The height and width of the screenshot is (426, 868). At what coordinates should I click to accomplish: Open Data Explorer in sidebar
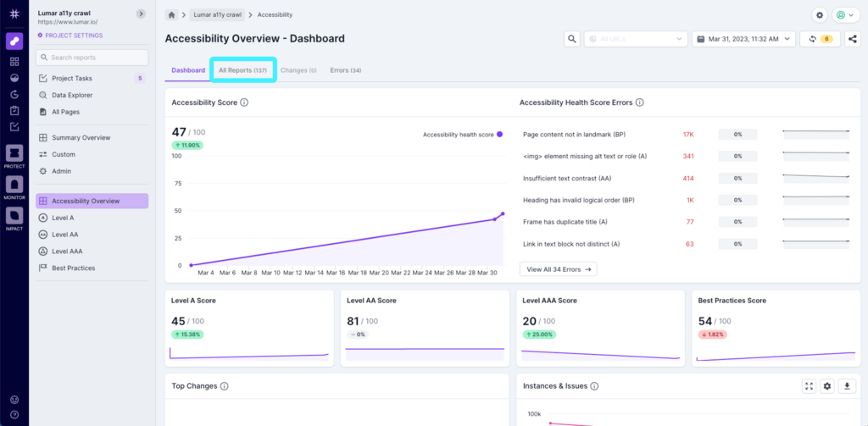click(92, 95)
